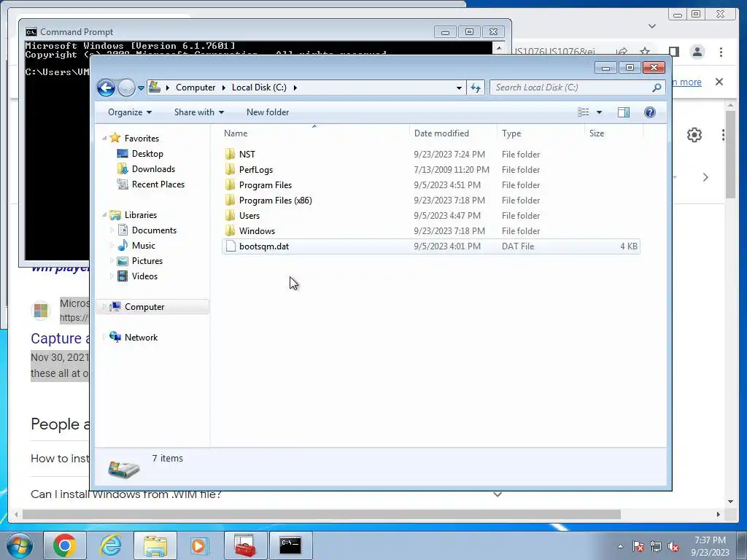Open Chrome profile avatar icon

coord(697,52)
